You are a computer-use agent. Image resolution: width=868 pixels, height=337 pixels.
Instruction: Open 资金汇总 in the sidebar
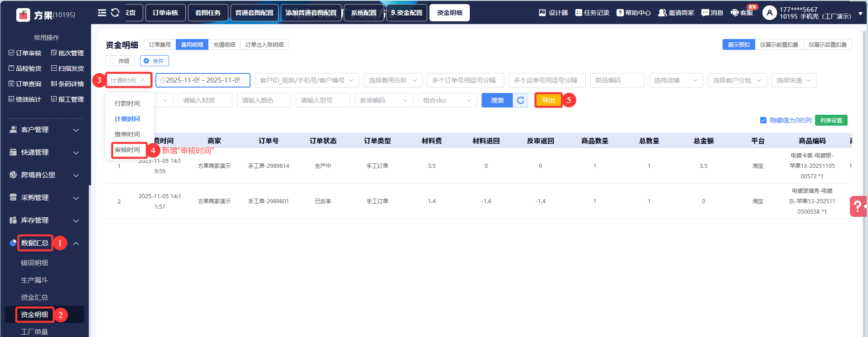tap(34, 297)
